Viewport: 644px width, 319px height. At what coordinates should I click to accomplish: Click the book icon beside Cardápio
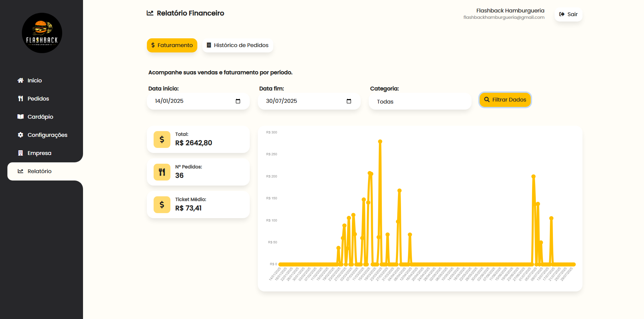pos(21,117)
